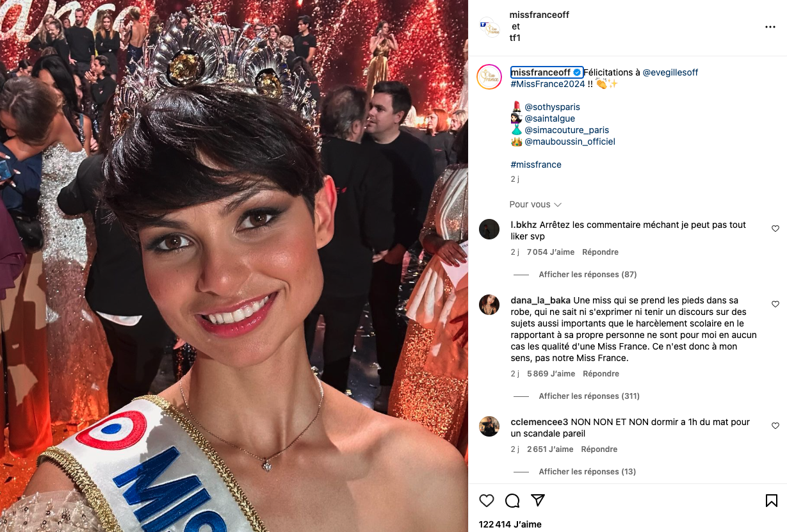Screen dimensions: 787x532
Task: Open dana_la_baka's avatar
Action: coord(489,305)
